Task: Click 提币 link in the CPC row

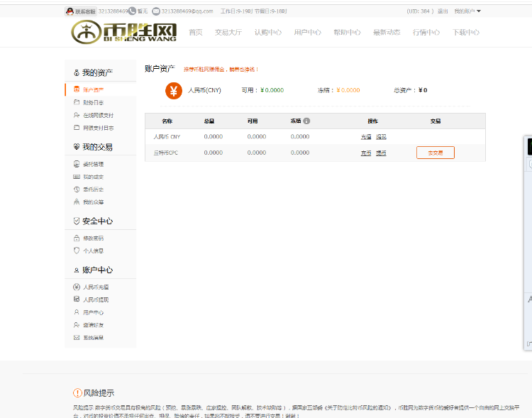Action: click(x=381, y=153)
